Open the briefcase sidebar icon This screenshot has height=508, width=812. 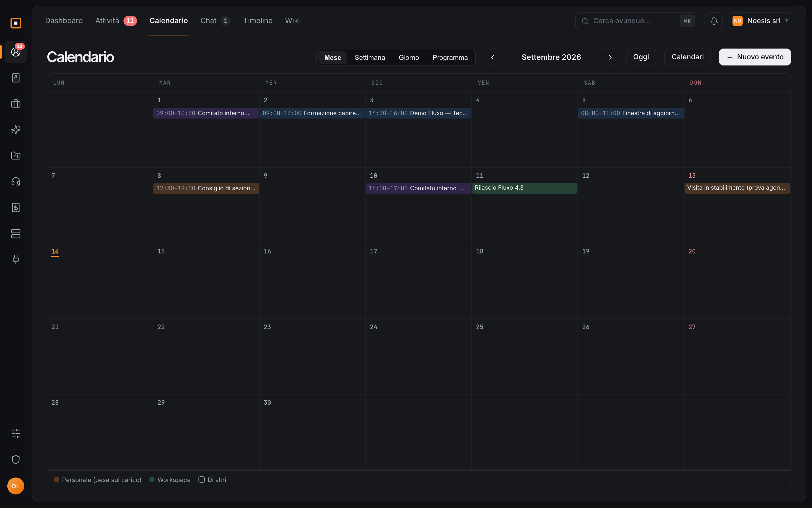[16, 104]
